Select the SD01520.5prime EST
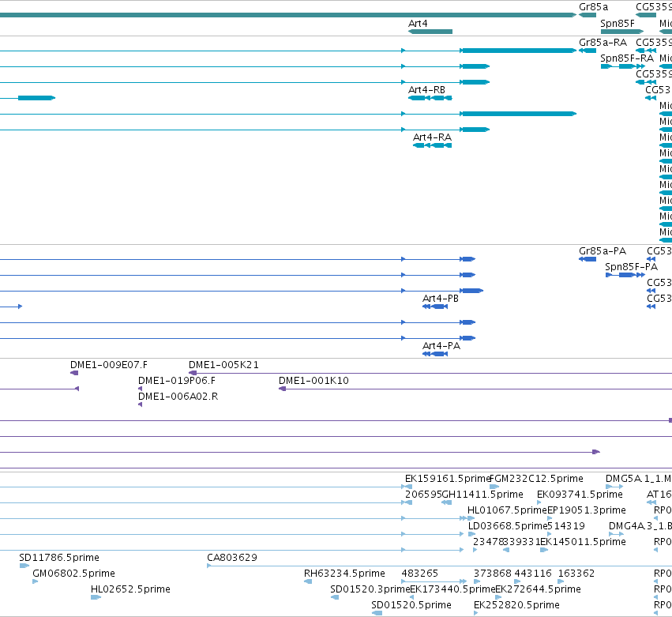 click(x=377, y=614)
